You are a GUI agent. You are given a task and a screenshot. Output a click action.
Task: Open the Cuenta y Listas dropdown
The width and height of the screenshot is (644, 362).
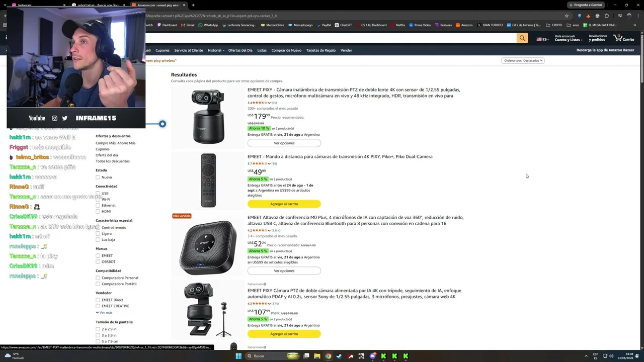[x=569, y=38]
